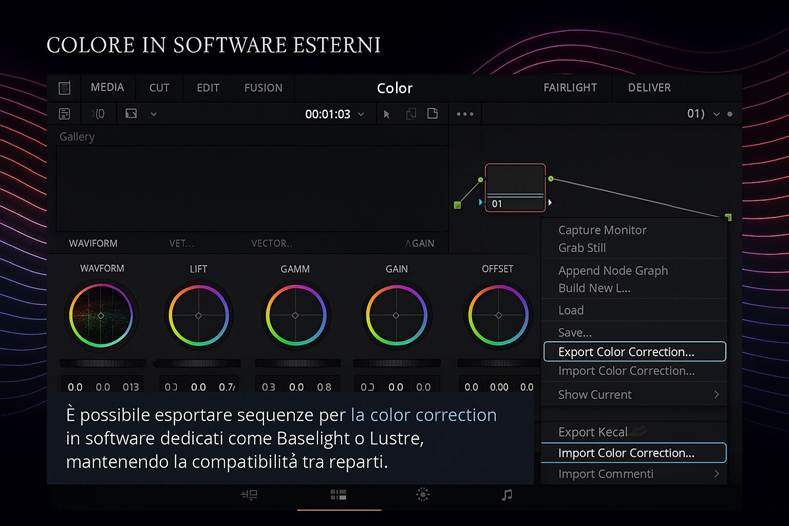Switch to the CUT page
Viewport: 789px width, 526px height.
tap(159, 88)
